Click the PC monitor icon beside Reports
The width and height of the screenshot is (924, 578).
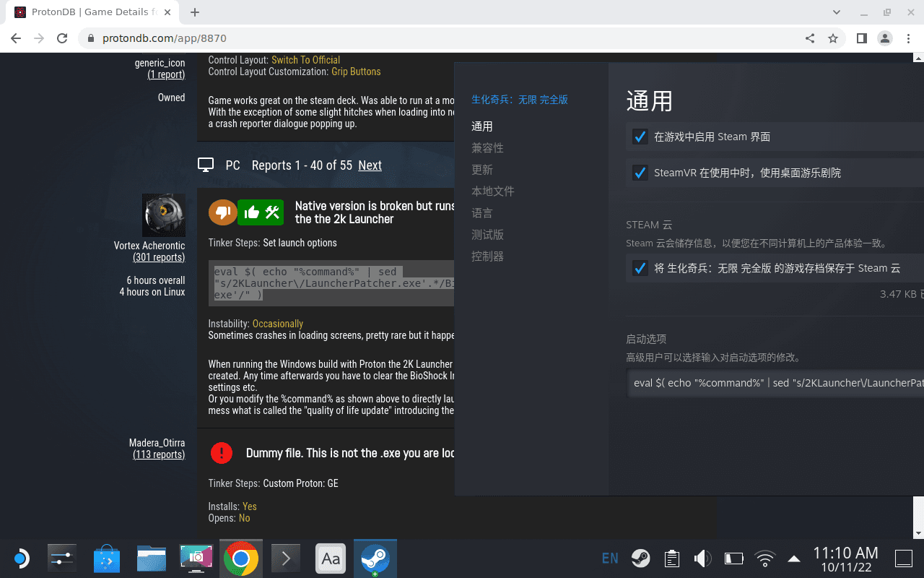click(206, 165)
